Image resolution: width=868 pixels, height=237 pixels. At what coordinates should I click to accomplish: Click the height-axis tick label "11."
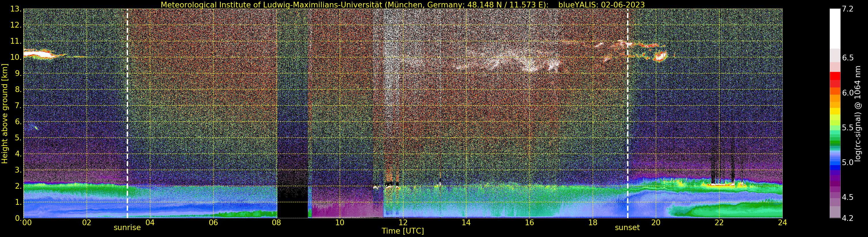(x=16, y=41)
